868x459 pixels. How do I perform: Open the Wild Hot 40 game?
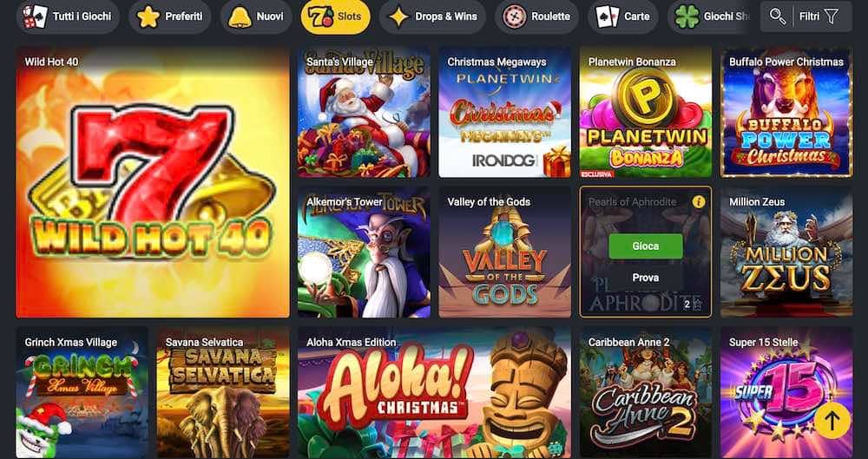[153, 182]
